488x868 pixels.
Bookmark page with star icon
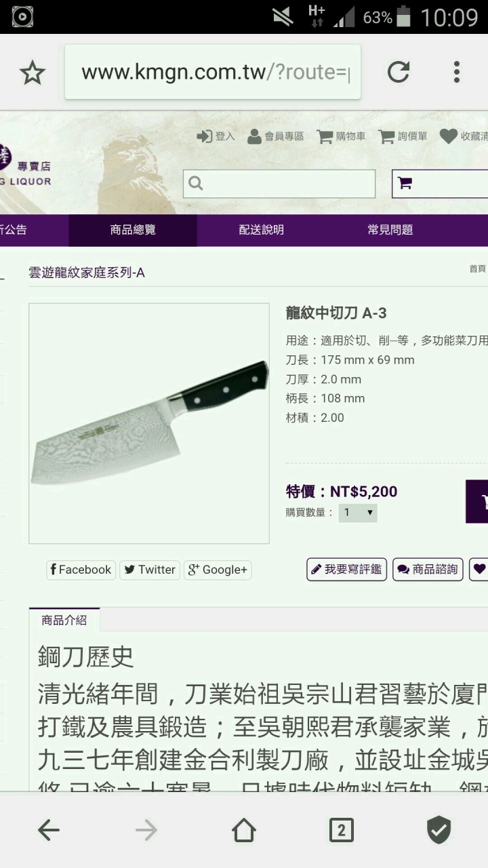tap(32, 72)
